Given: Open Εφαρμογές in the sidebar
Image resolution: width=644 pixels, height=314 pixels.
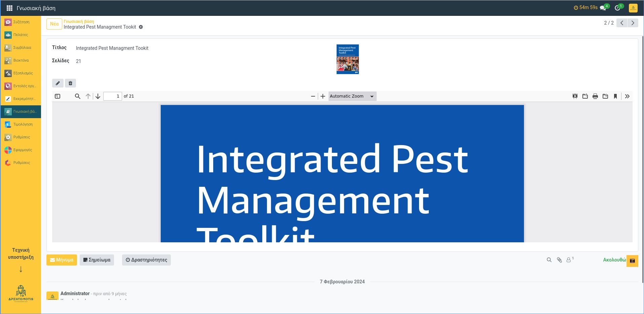Looking at the screenshot, I should [21, 150].
